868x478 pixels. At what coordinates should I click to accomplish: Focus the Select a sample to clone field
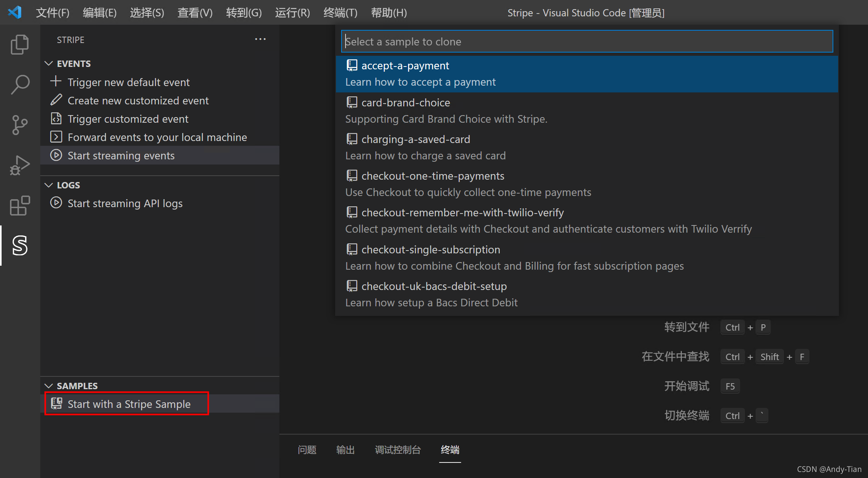pyautogui.click(x=587, y=41)
